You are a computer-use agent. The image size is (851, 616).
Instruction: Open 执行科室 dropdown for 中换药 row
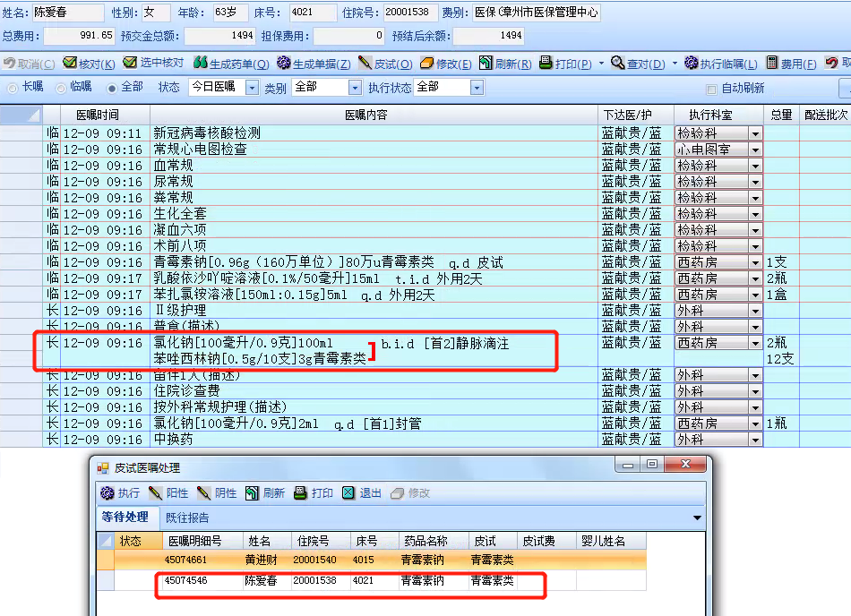tap(755, 440)
